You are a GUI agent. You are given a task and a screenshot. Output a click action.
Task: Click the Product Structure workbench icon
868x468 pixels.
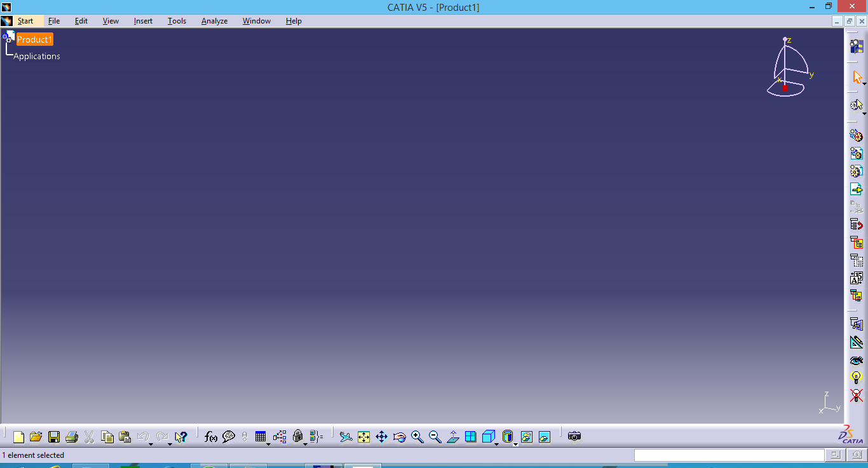tap(857, 46)
